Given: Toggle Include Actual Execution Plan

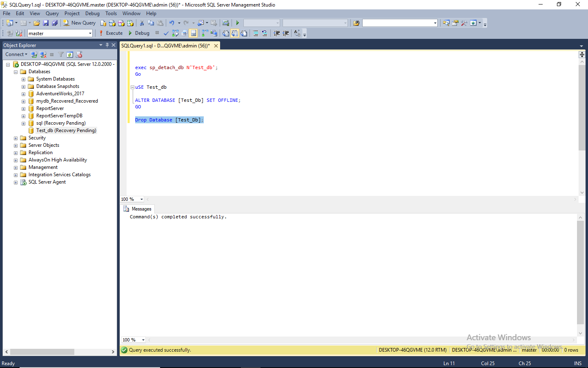Looking at the screenshot, I should (x=205, y=33).
